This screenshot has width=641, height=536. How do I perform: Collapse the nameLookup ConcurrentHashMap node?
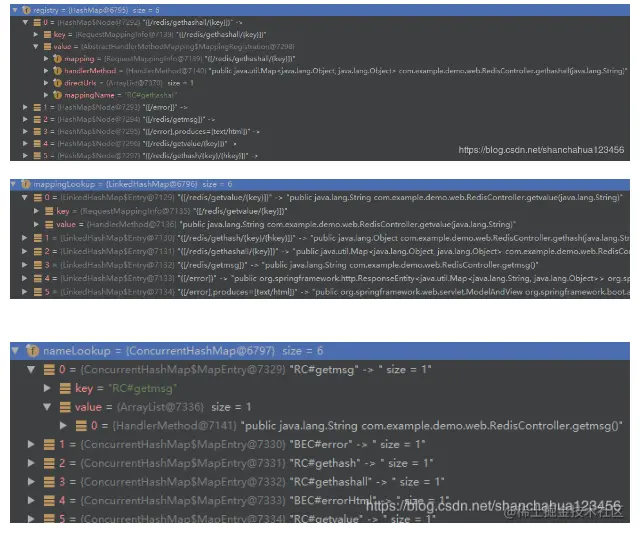pyautogui.click(x=15, y=350)
